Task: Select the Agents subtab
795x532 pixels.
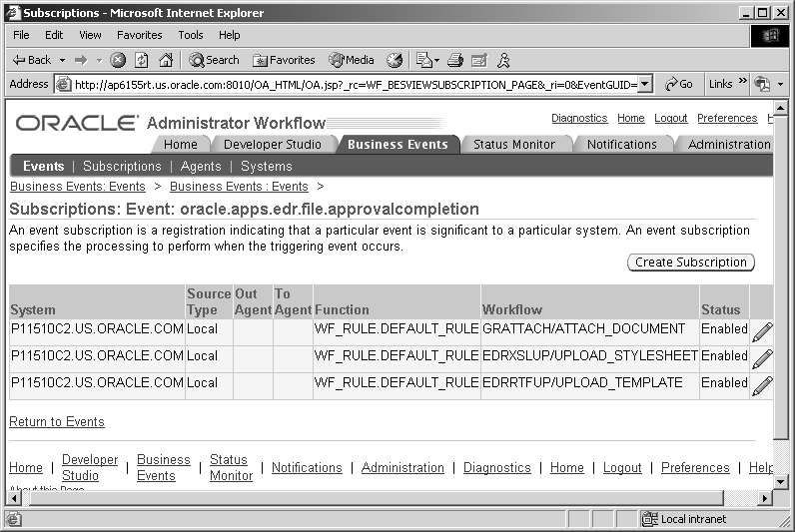Action: (x=201, y=166)
